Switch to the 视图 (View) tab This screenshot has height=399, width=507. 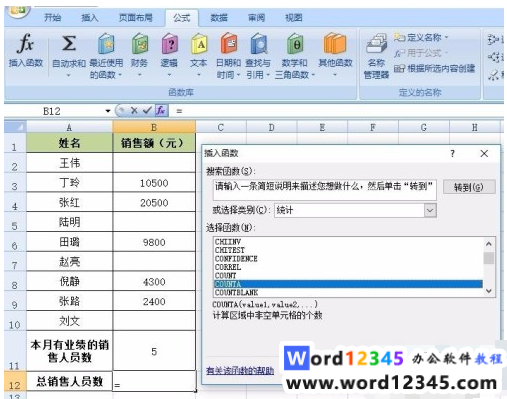pyautogui.click(x=293, y=18)
